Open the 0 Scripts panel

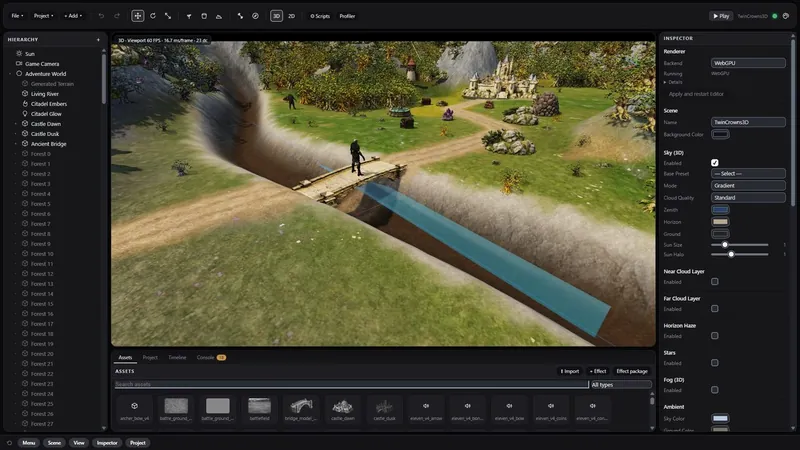pyautogui.click(x=320, y=16)
